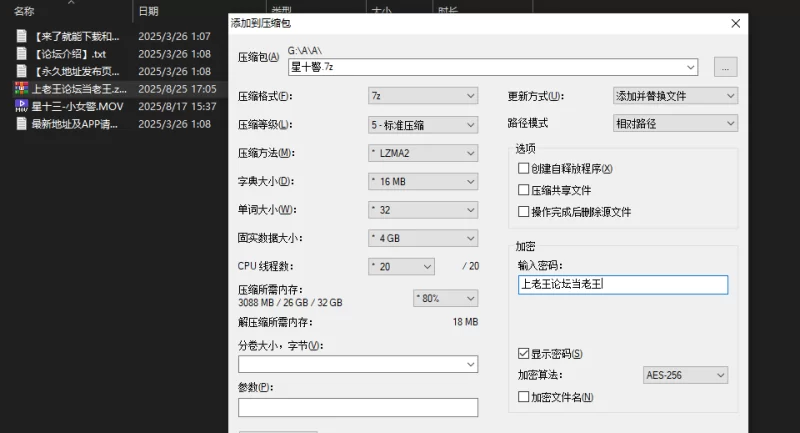This screenshot has width=800, height=433.
Task: Click the video icon of 星十三-小女警.MOV
Action: [x=21, y=106]
